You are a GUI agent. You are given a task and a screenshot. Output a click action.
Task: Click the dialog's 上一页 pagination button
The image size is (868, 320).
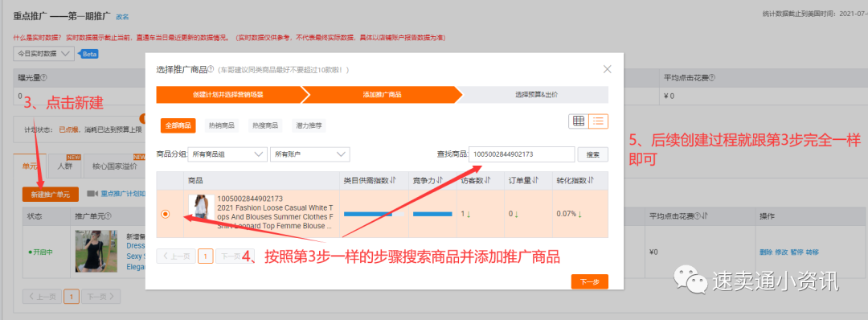[x=177, y=256]
